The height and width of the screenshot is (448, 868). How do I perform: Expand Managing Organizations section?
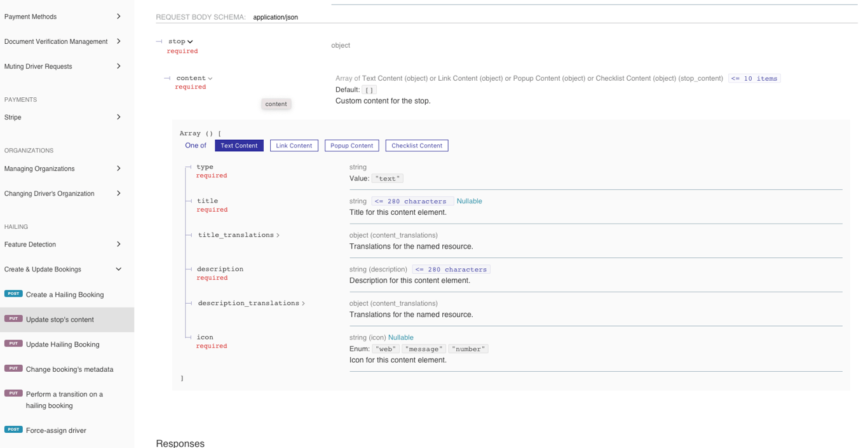pos(67,168)
